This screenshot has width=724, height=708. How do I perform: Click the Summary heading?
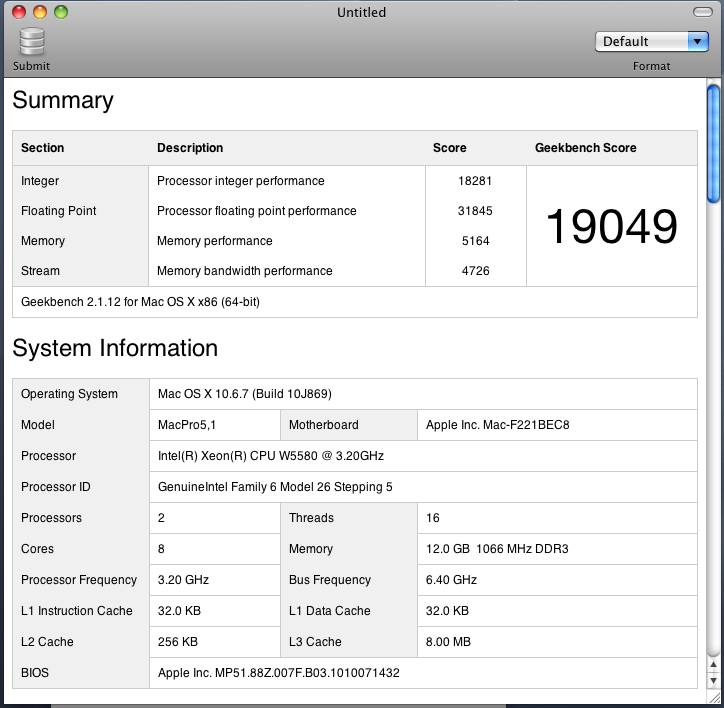63,100
